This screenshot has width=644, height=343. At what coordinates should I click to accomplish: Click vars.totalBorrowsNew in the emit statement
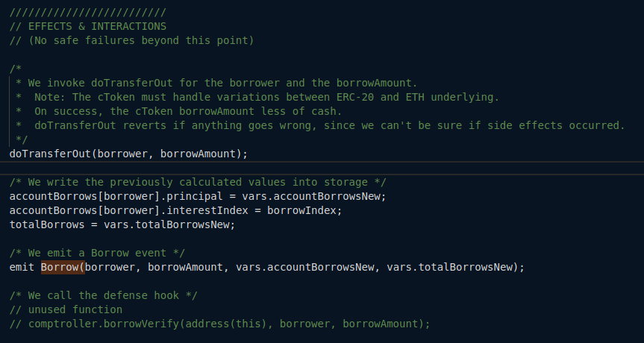pos(450,267)
